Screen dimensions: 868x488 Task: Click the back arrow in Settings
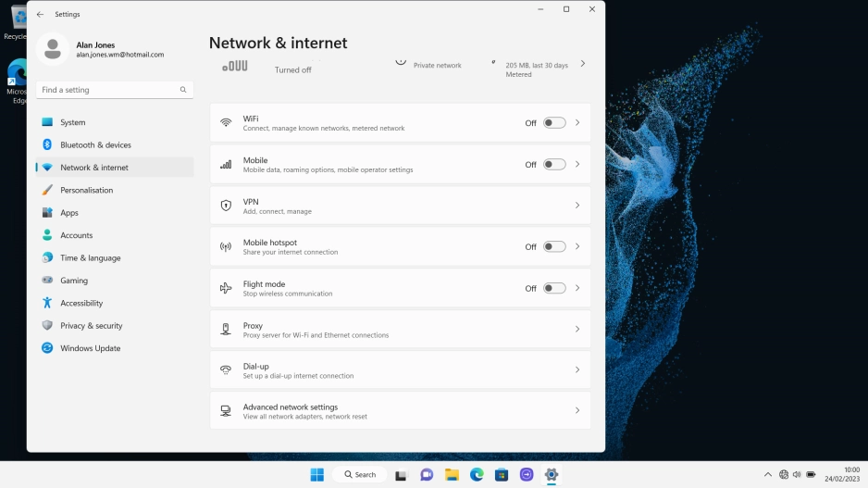click(x=40, y=15)
